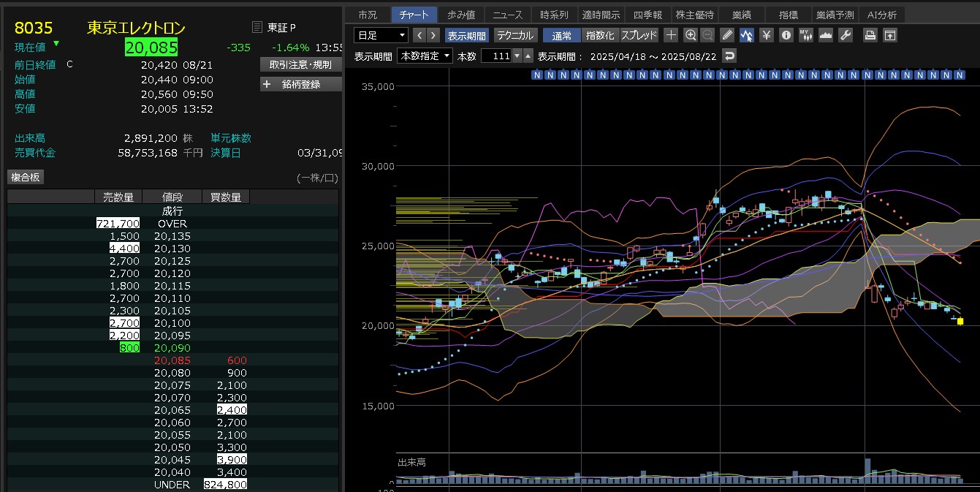Open the 日足 timeframe dropdown
Image resolution: width=980 pixels, height=492 pixels.
(x=381, y=35)
